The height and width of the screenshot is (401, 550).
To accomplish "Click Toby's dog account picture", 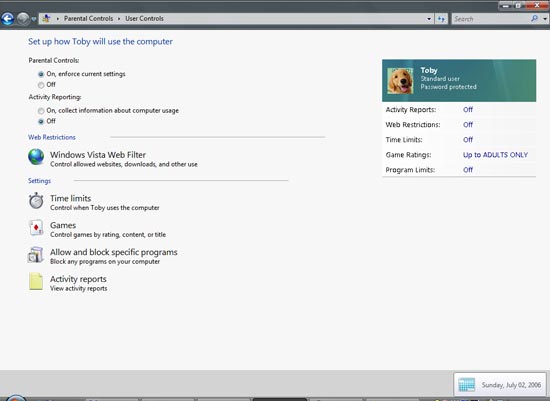I will coord(400,81).
